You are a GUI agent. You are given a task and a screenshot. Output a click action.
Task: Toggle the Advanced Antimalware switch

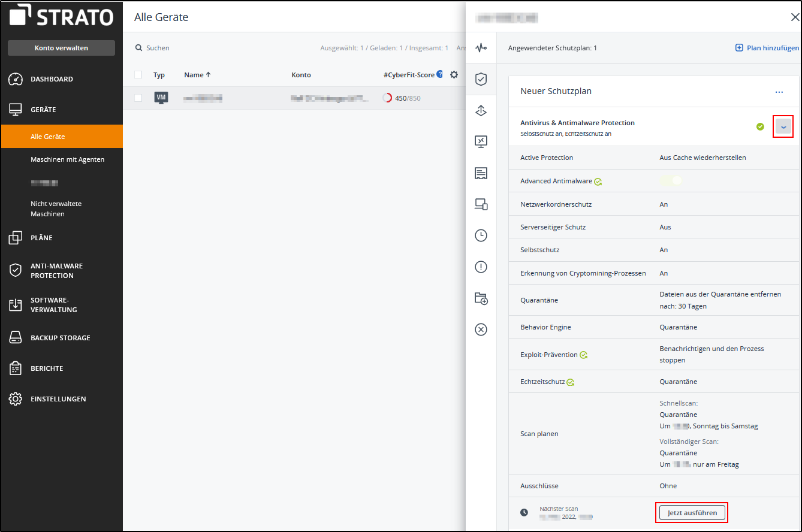(x=671, y=180)
